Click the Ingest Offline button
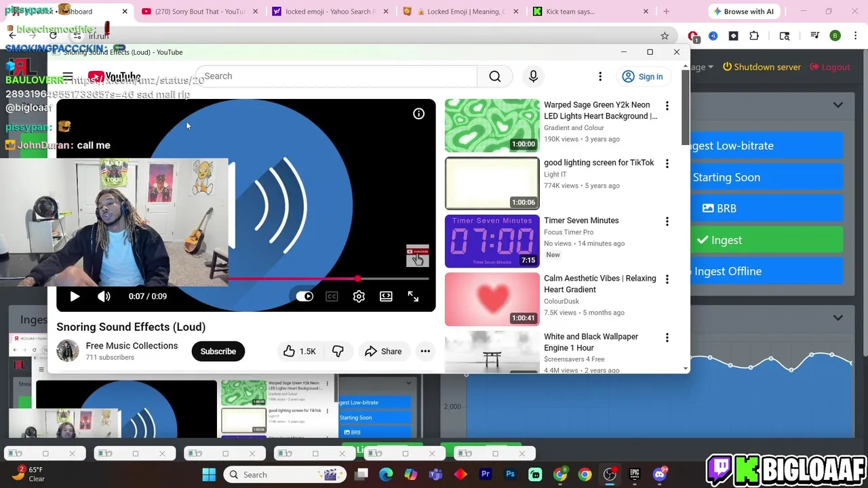The height and width of the screenshot is (488, 868). 766,271
